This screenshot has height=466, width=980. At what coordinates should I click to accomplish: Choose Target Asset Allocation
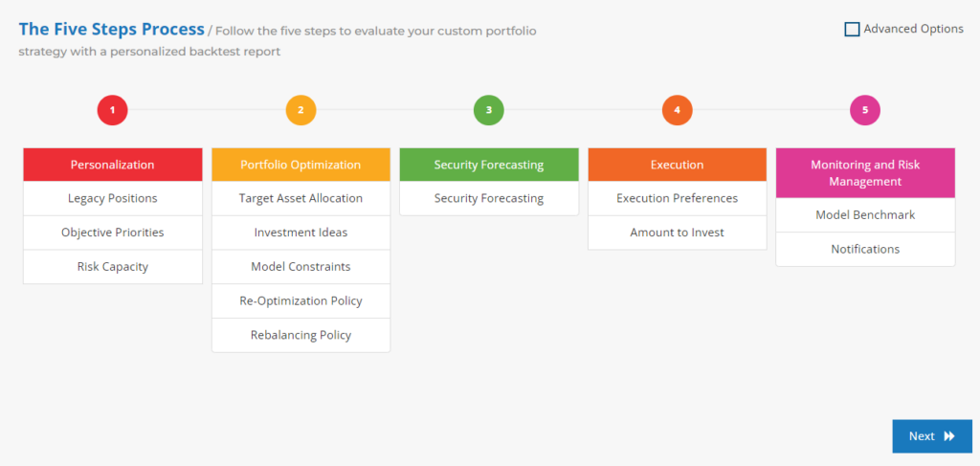301,199
